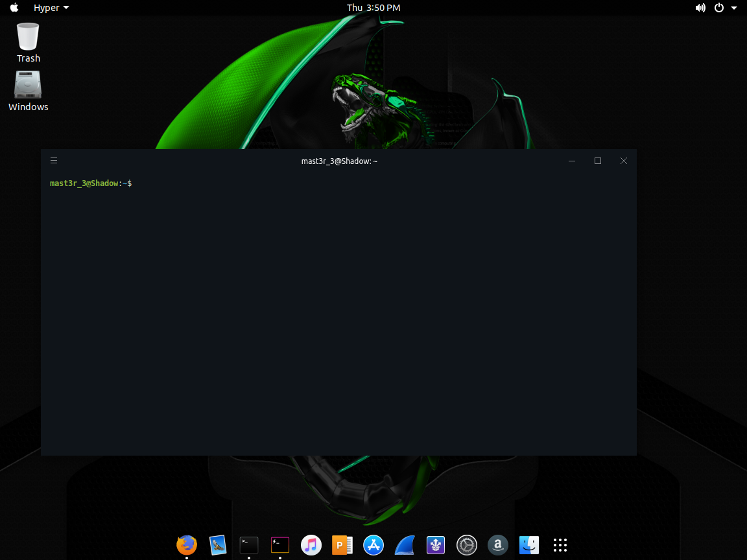Viewport: 747px width, 560px height.
Task: Maximize the Hyper terminal window
Action: click(598, 161)
